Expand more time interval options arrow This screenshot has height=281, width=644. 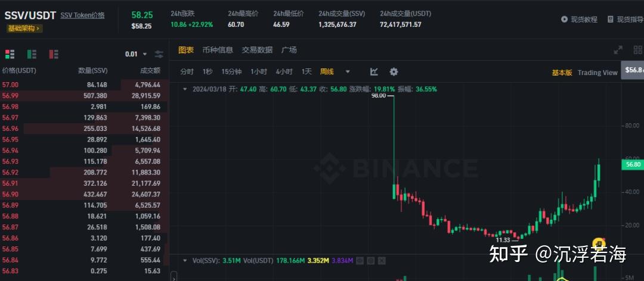pos(348,72)
